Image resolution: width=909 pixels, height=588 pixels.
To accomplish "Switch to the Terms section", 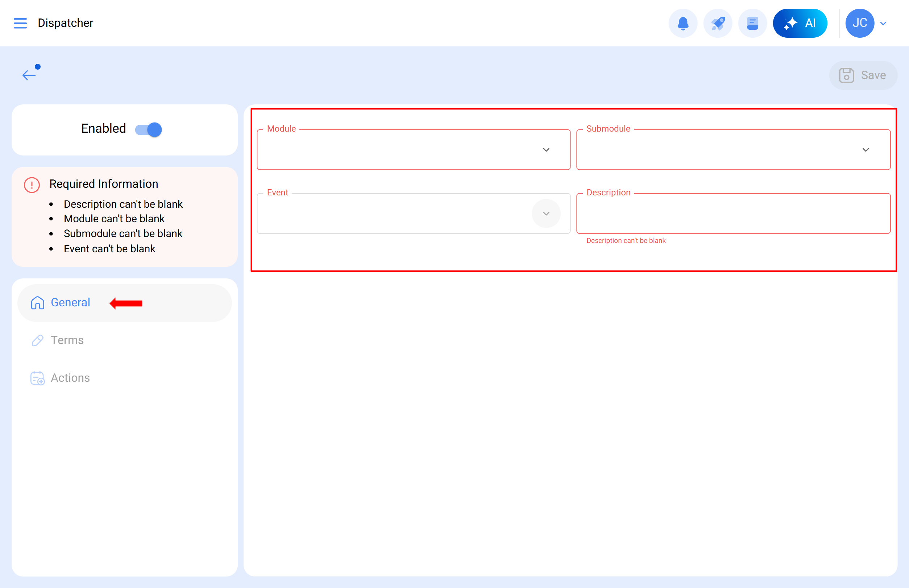I will [x=67, y=340].
